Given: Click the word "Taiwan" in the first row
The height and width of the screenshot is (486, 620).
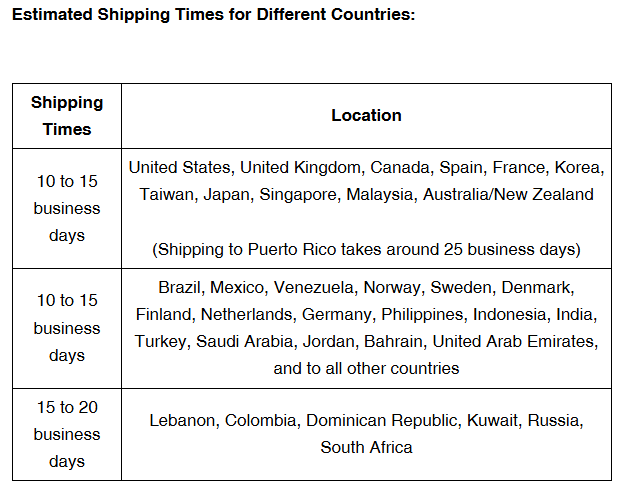Looking at the screenshot, I should (166, 194).
